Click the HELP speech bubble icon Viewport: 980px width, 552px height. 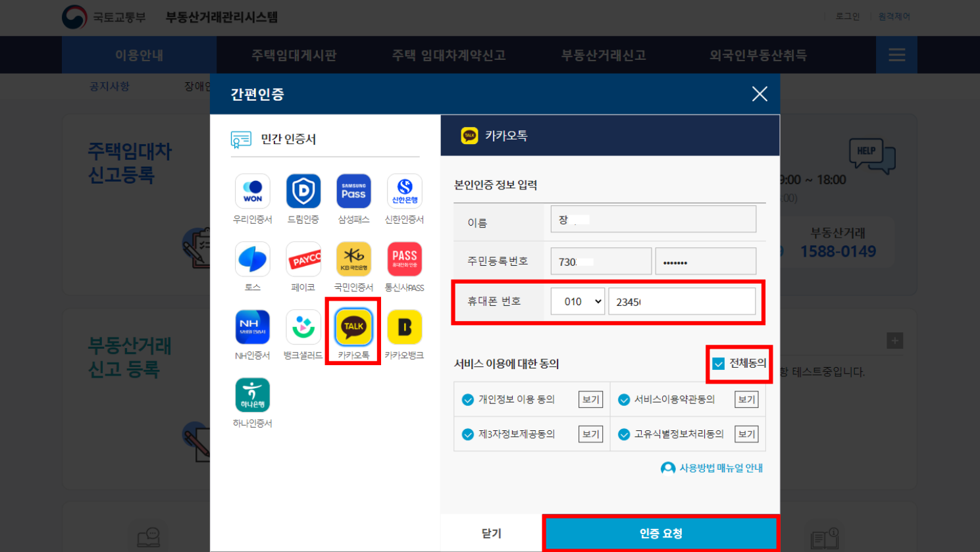click(x=873, y=155)
